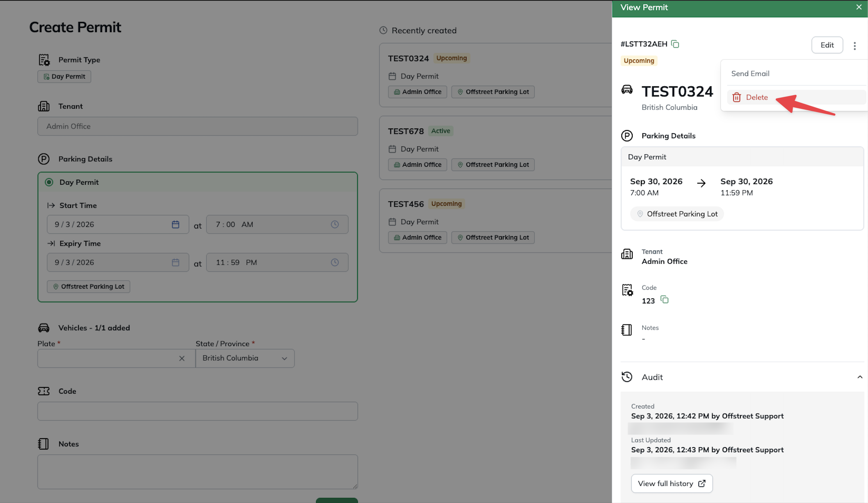Open the three-dot more options menu
Viewport: 868px width, 503px height.
[x=855, y=46]
